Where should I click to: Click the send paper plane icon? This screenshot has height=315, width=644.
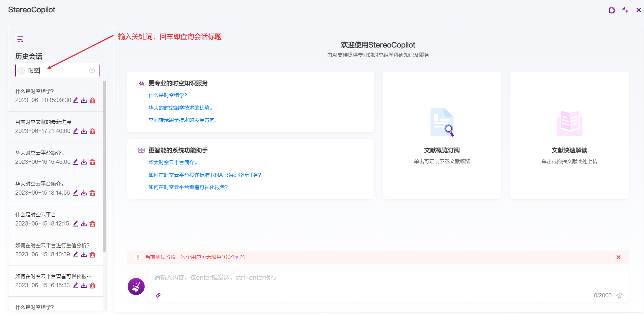point(619,295)
